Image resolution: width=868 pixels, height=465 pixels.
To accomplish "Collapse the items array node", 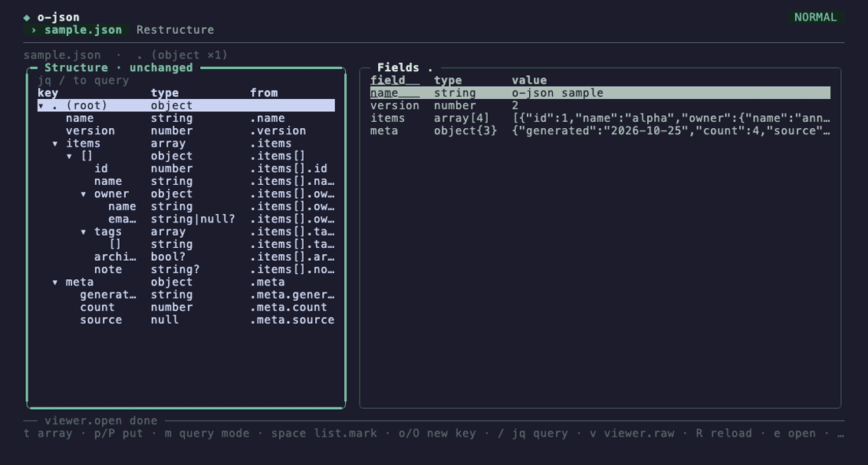I will (x=55, y=143).
